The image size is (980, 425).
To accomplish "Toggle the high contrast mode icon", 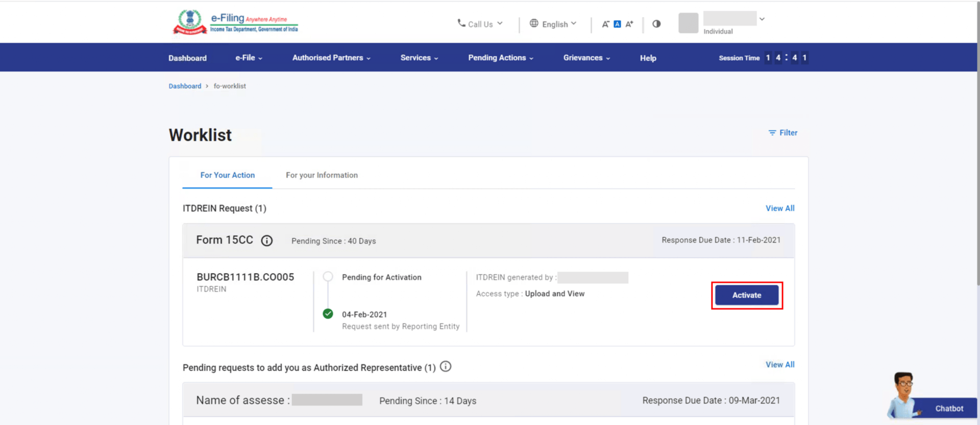I will pyautogui.click(x=656, y=24).
